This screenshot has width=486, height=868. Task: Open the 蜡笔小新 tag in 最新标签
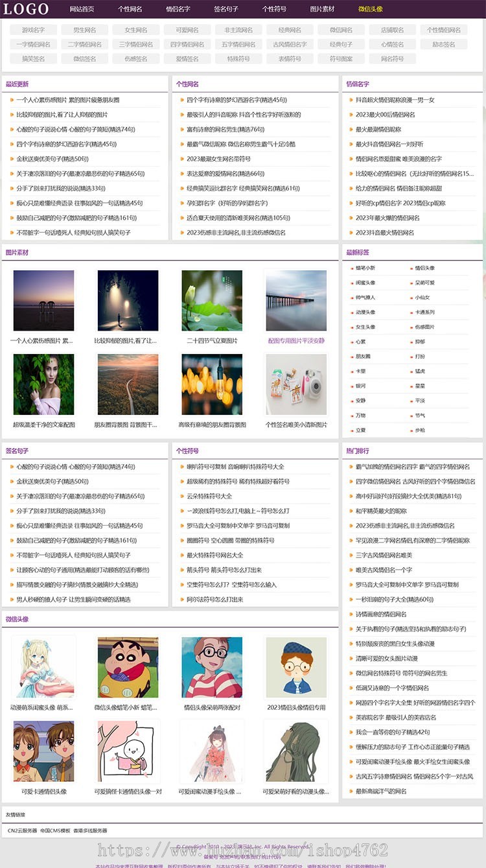(x=365, y=268)
